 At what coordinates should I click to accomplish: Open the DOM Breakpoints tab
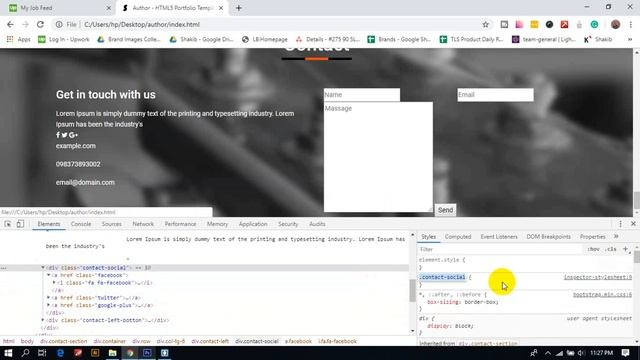[549, 236]
